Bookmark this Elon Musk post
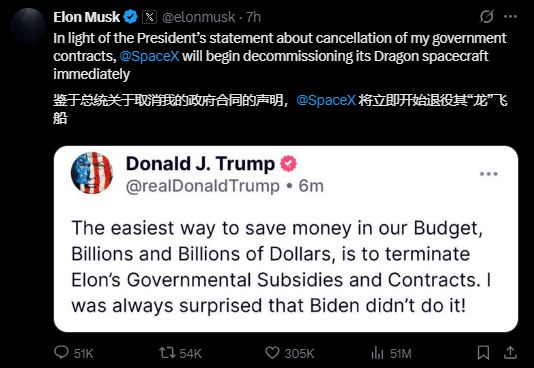Image resolution: width=534 pixels, height=368 pixels. click(x=483, y=353)
